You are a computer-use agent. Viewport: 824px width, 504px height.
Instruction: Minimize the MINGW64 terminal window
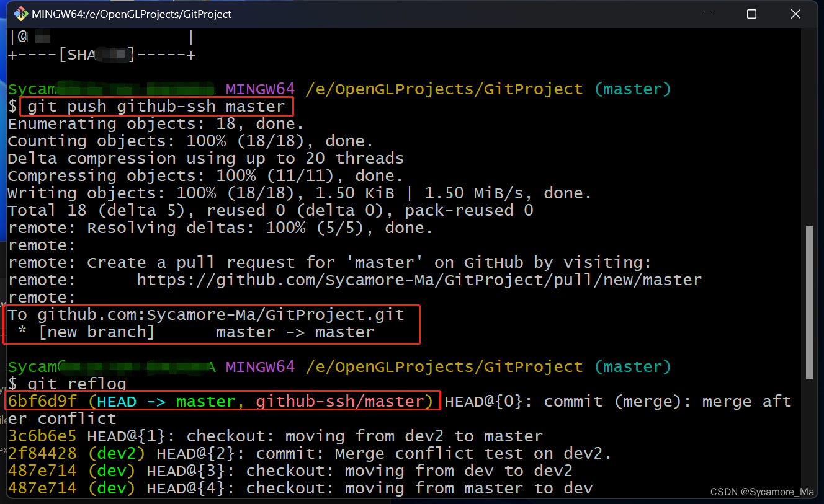[709, 14]
